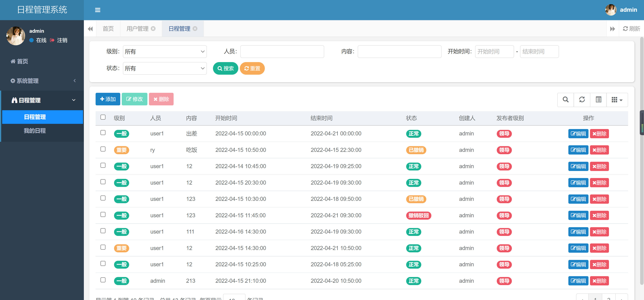This screenshot has height=300, width=644.
Task: Click the 刷新 refresh control at top right
Action: (x=631, y=29)
